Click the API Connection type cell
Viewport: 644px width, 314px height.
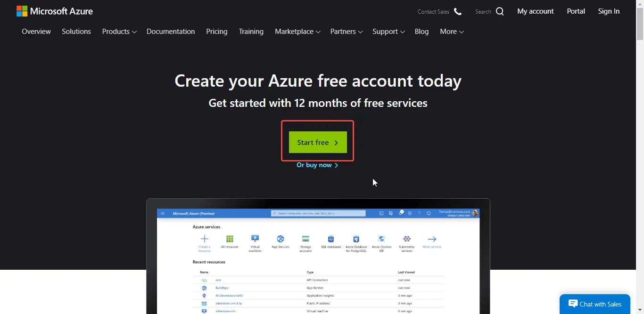click(x=317, y=280)
